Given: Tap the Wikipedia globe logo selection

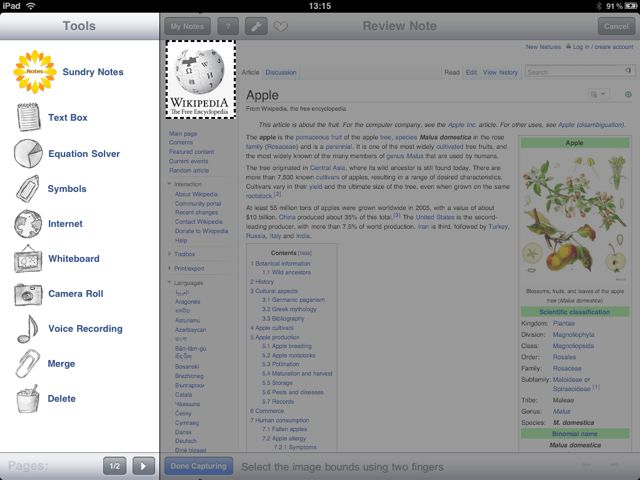Looking at the screenshot, I should tap(200, 80).
